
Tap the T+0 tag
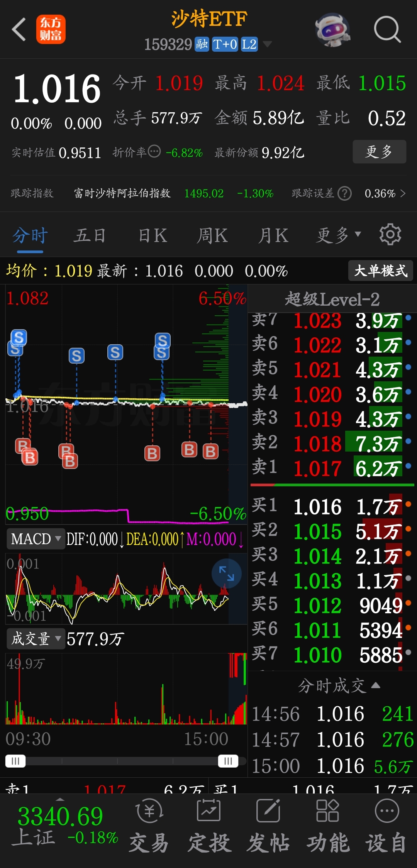click(x=225, y=44)
